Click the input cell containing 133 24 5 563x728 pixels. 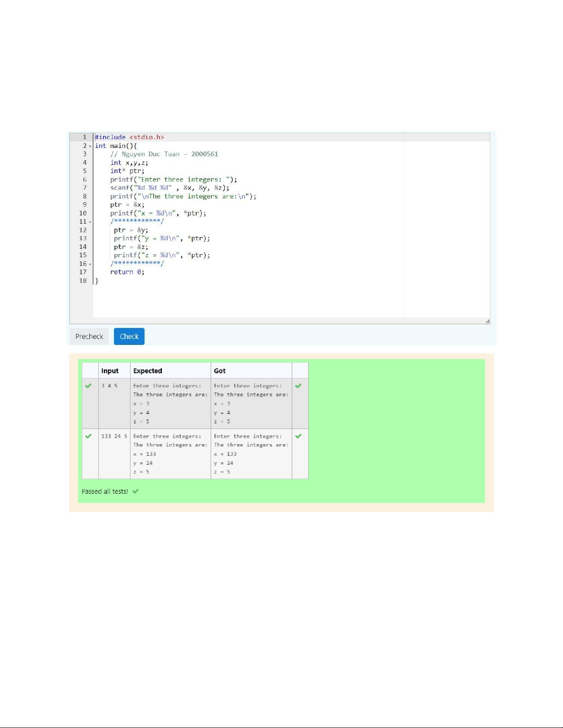[114, 436]
